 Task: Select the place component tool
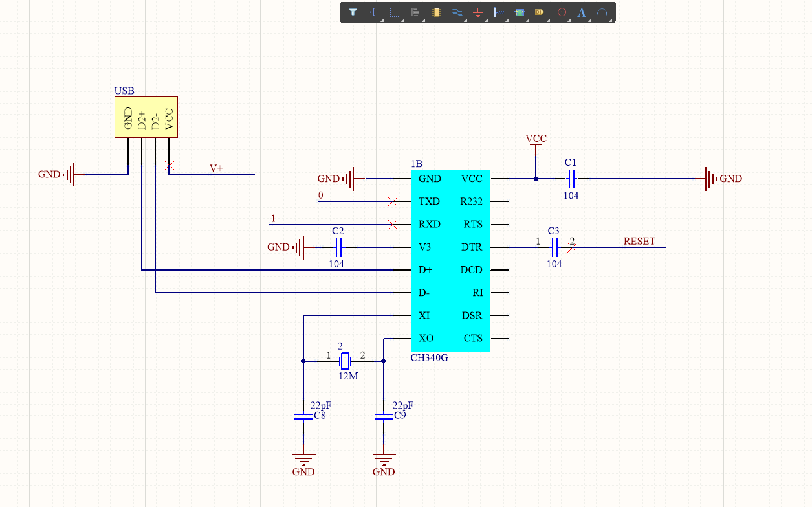click(436, 12)
